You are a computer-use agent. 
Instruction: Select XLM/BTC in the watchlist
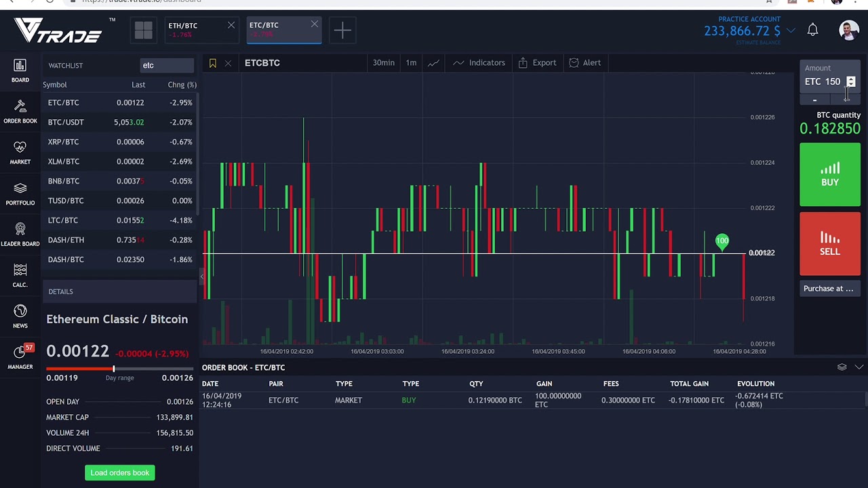click(x=119, y=162)
